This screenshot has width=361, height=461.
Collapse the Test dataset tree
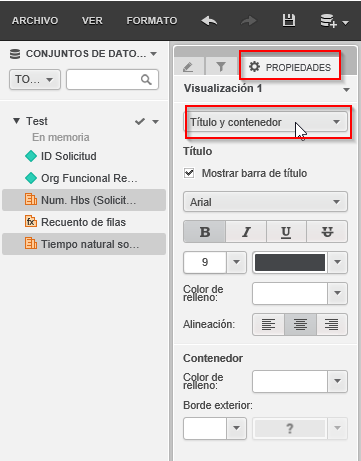[x=16, y=121]
